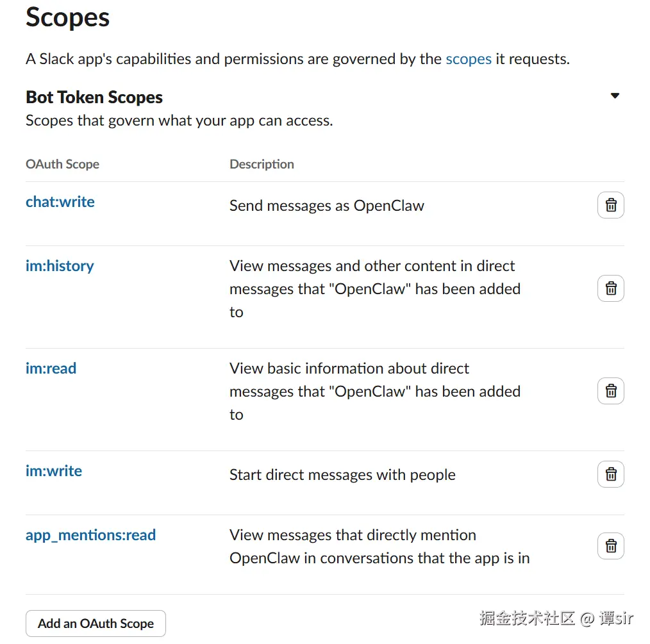Click the "Send messages as OpenClaw" description
The height and width of the screenshot is (644, 650).
coord(327,206)
